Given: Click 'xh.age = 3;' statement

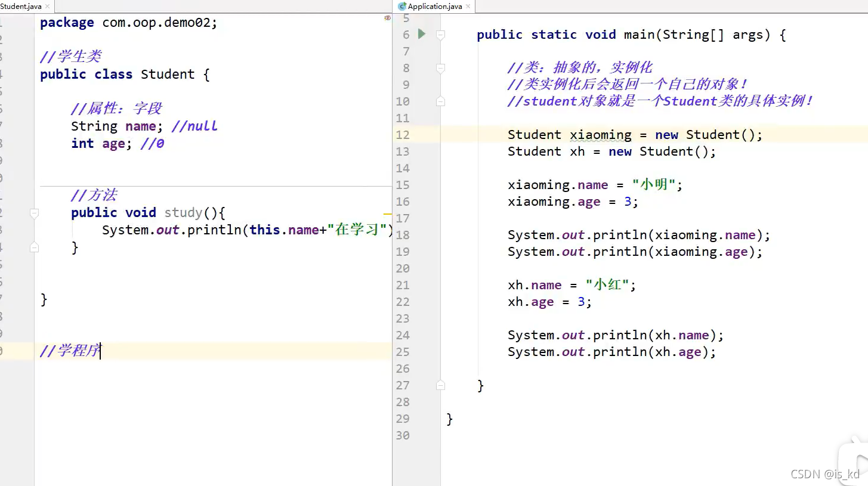Looking at the screenshot, I should pos(550,302).
